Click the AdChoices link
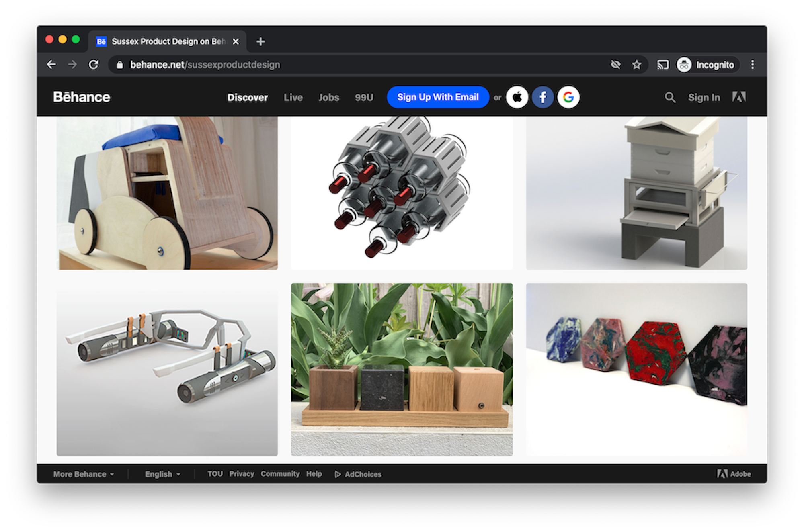Viewport: 804px width, 532px height. click(358, 474)
